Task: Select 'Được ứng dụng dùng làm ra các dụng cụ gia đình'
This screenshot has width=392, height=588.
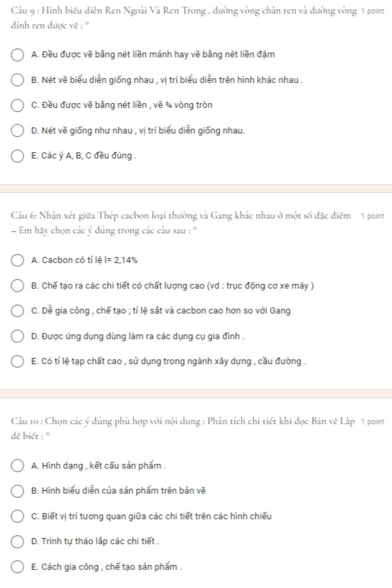Action: click(x=17, y=337)
